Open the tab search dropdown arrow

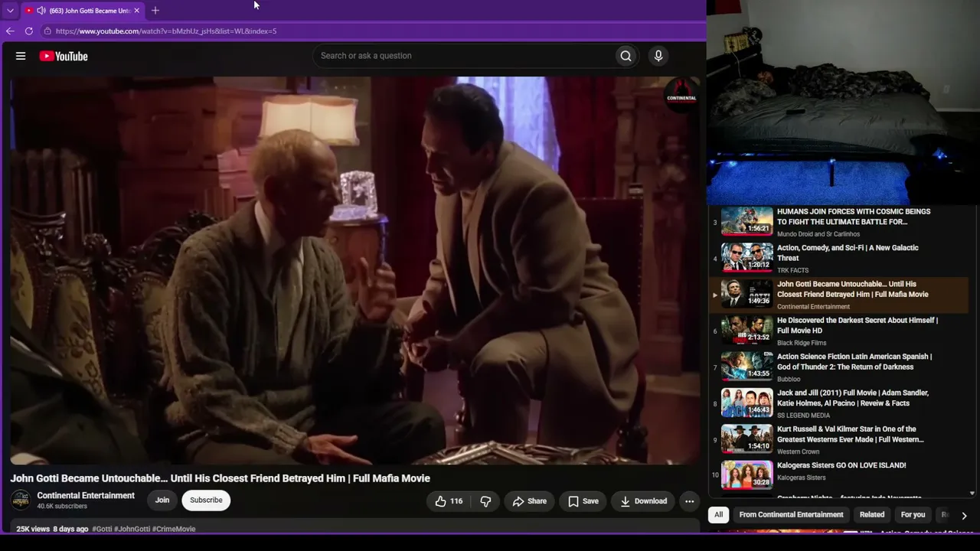[10, 11]
